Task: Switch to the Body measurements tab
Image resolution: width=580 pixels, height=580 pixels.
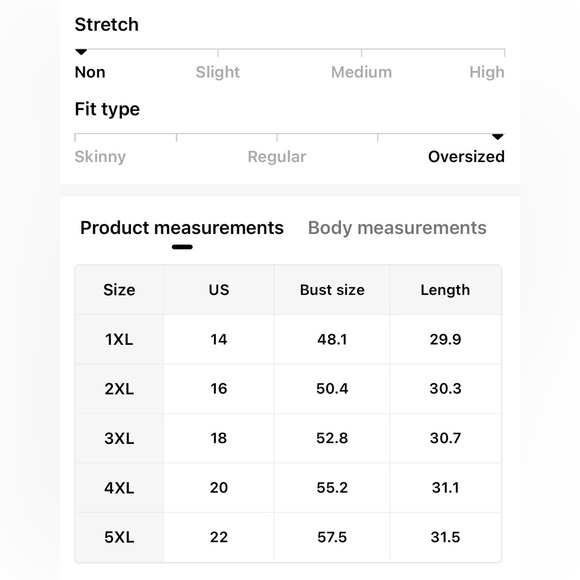Action: click(397, 228)
